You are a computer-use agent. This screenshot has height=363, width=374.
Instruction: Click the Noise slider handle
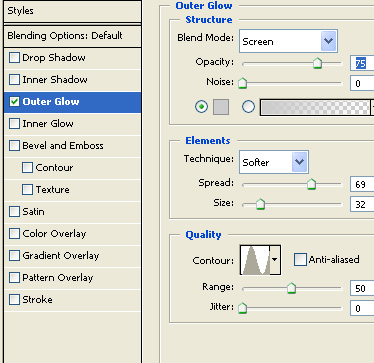pos(243,83)
